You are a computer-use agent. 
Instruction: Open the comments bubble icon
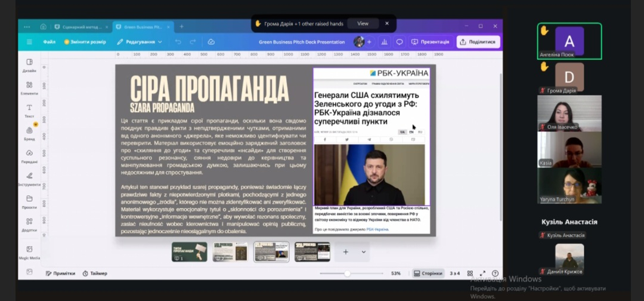point(399,42)
